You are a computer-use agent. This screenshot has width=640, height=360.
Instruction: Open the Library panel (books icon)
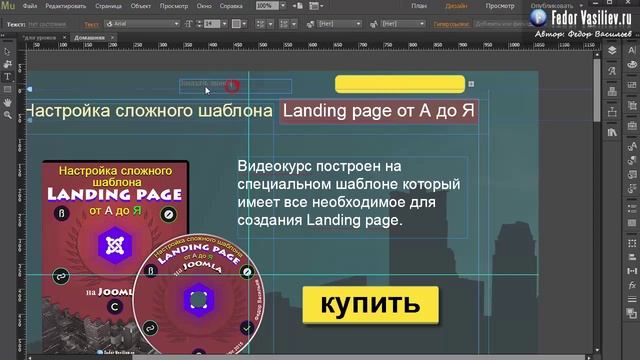(612, 132)
